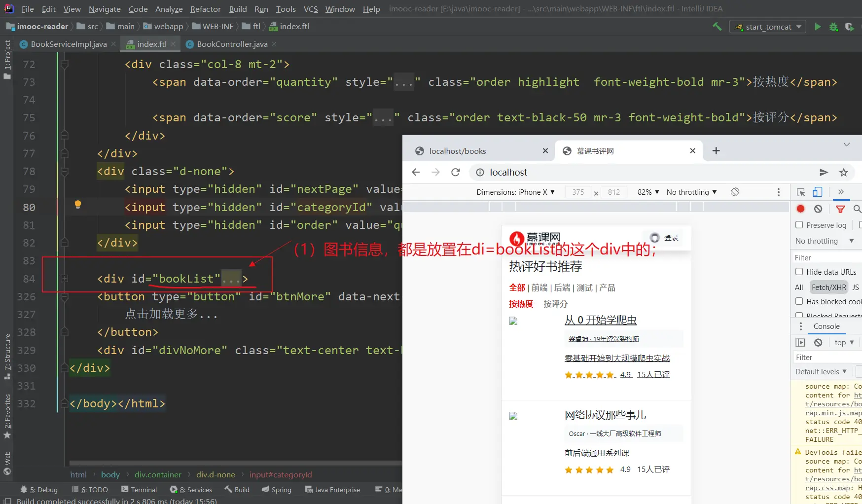Click the device width field 375
This screenshot has width=862, height=504.
[578, 192]
